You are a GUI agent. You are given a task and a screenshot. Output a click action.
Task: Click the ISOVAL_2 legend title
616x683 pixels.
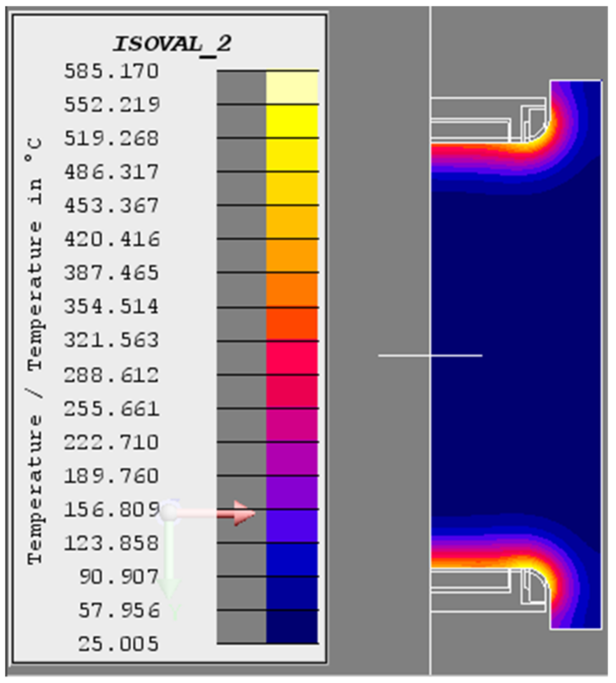point(172,44)
